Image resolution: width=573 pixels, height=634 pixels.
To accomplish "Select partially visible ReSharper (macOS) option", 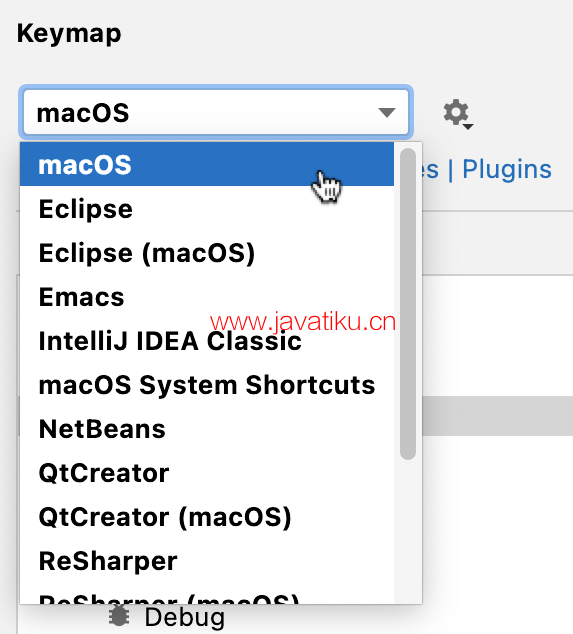I will 207,594.
